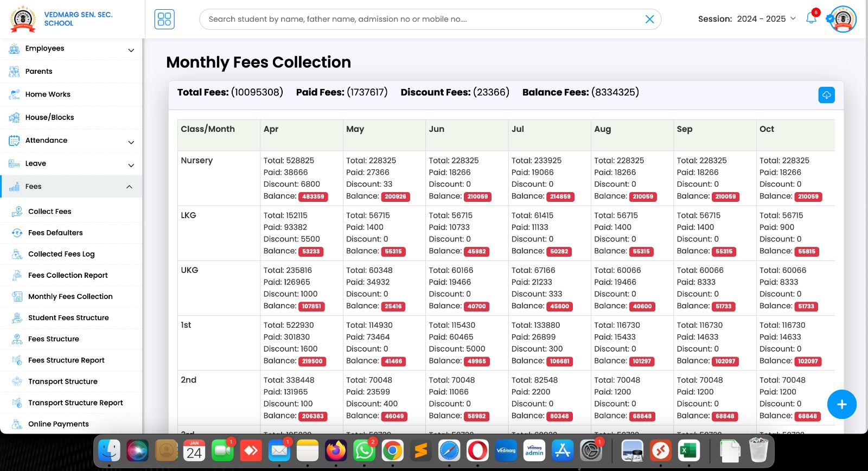Open Sublime Text from the dock

421,450
